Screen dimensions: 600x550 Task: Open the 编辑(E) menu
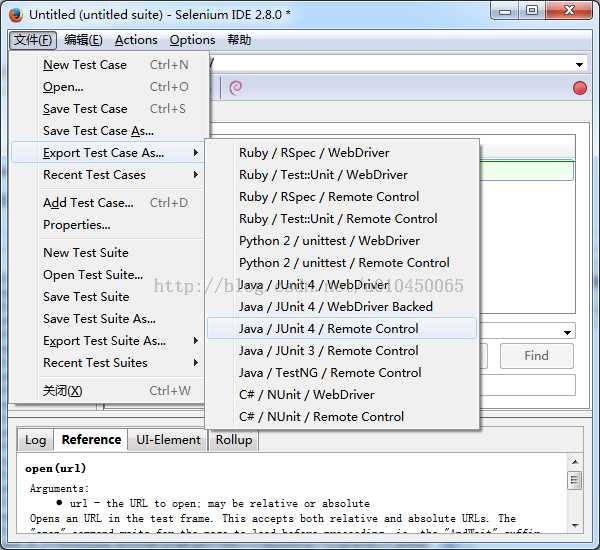tap(83, 40)
